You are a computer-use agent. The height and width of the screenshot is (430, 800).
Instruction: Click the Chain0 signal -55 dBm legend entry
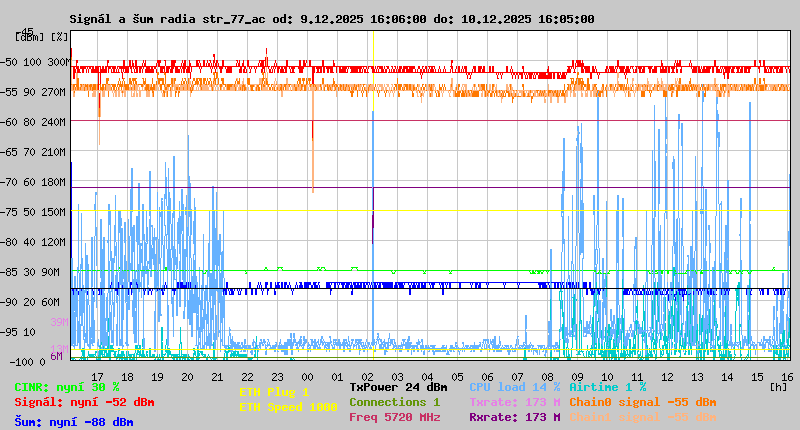click(x=642, y=402)
